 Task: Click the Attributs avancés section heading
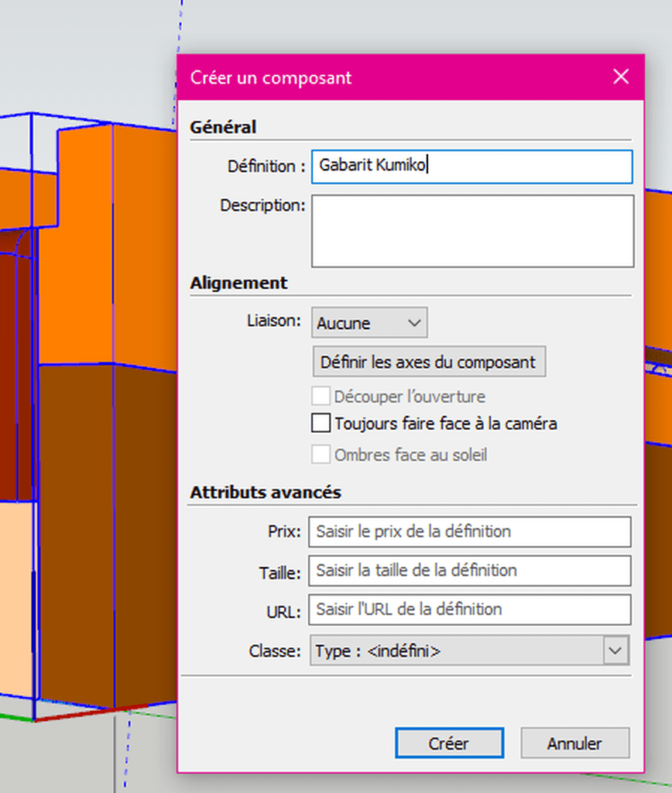[x=266, y=492]
